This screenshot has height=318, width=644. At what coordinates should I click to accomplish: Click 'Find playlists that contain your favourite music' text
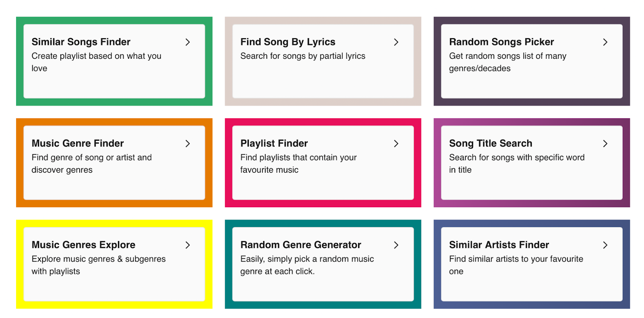298,163
